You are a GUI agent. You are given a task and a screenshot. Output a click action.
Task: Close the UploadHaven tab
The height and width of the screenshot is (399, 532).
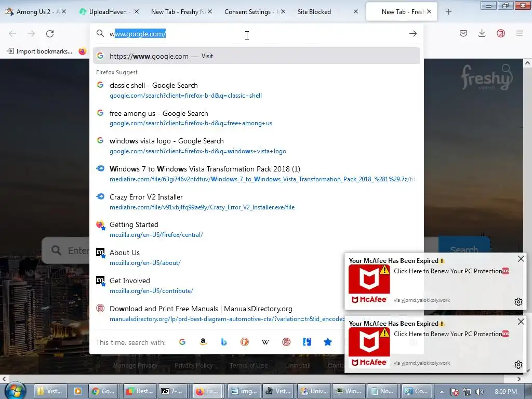point(137,11)
